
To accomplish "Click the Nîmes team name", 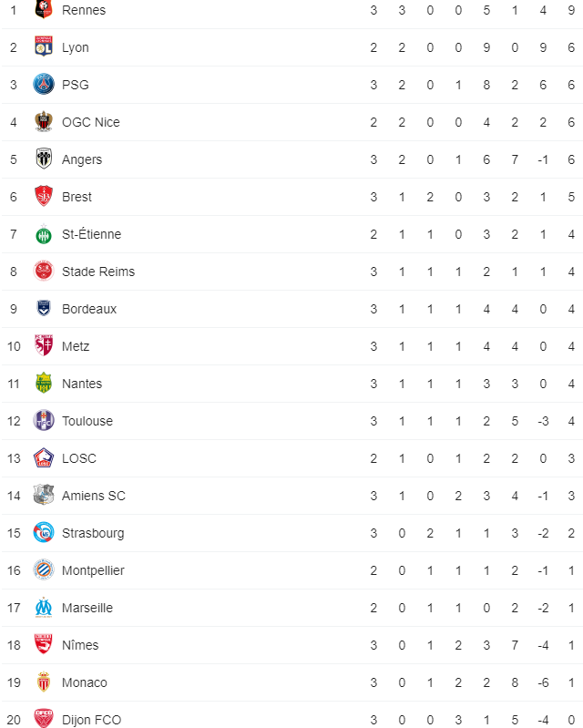I will pos(80,645).
